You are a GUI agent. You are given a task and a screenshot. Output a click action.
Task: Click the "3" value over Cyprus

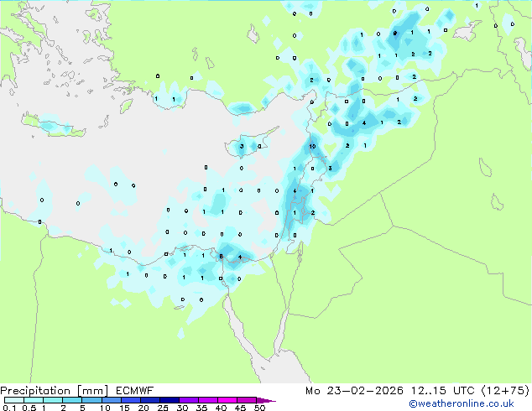point(242,147)
